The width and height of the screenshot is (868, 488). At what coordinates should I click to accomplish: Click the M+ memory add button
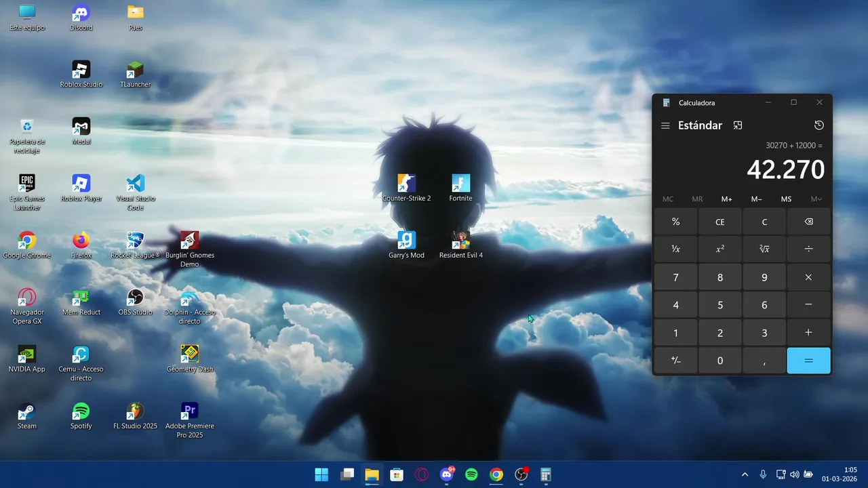click(x=726, y=199)
